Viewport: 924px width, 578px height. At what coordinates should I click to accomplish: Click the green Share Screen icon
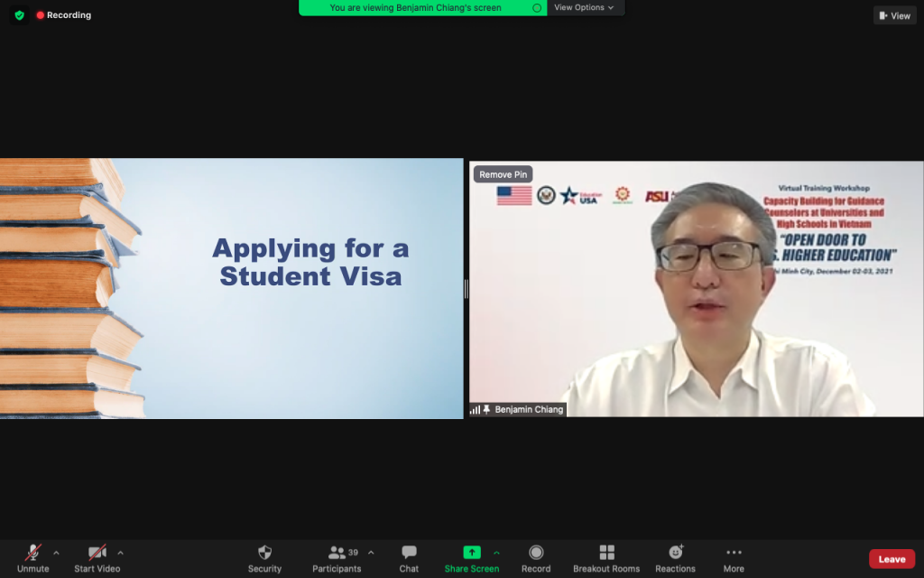point(471,552)
